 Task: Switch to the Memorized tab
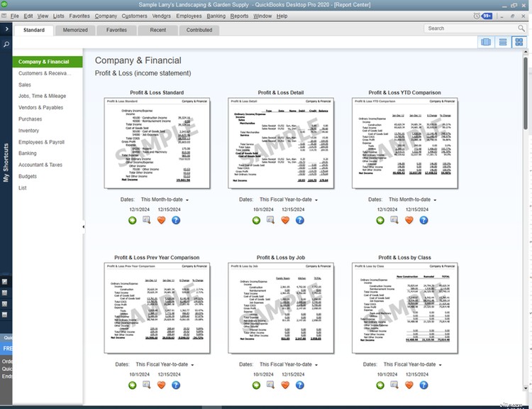(x=75, y=30)
